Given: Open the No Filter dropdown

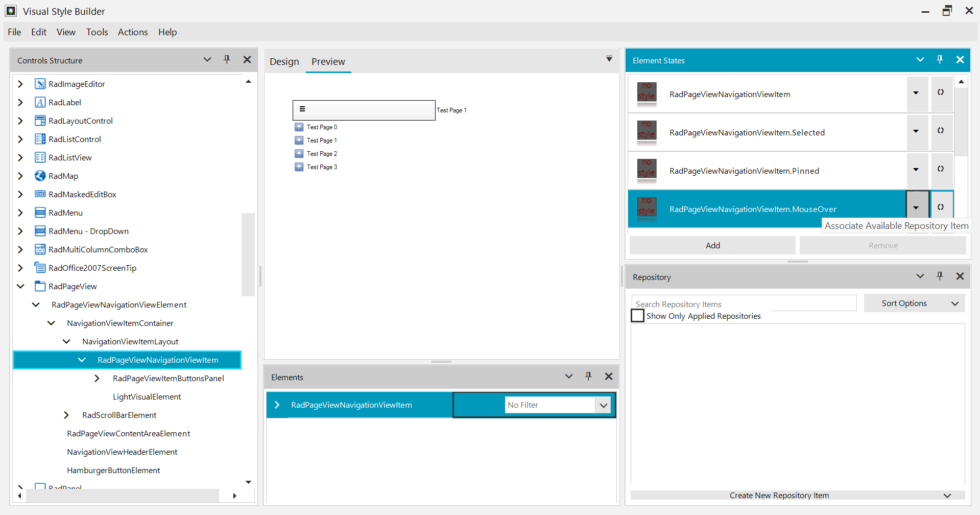Looking at the screenshot, I should click(604, 405).
